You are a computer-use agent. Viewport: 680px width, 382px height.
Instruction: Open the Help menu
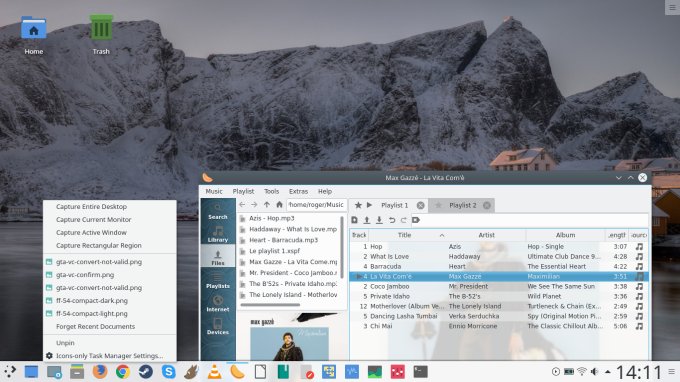click(325, 191)
